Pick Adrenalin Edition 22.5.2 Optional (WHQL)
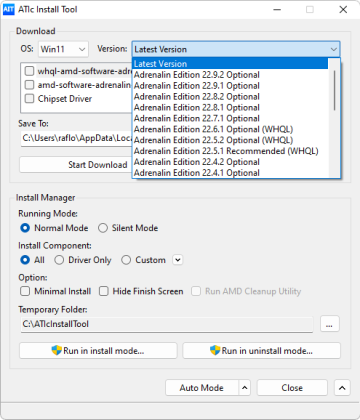Viewport: 360px width, 420px height. [x=230, y=140]
